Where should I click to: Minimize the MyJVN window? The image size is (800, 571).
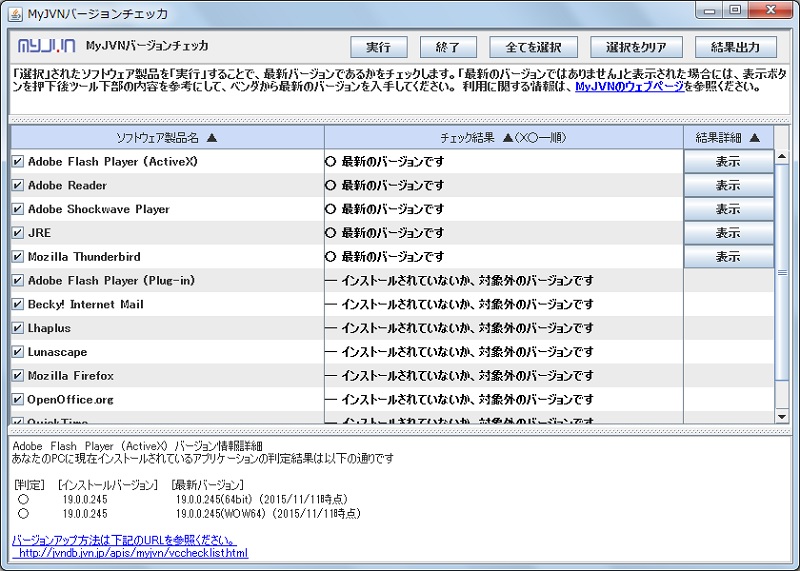pyautogui.click(x=710, y=11)
